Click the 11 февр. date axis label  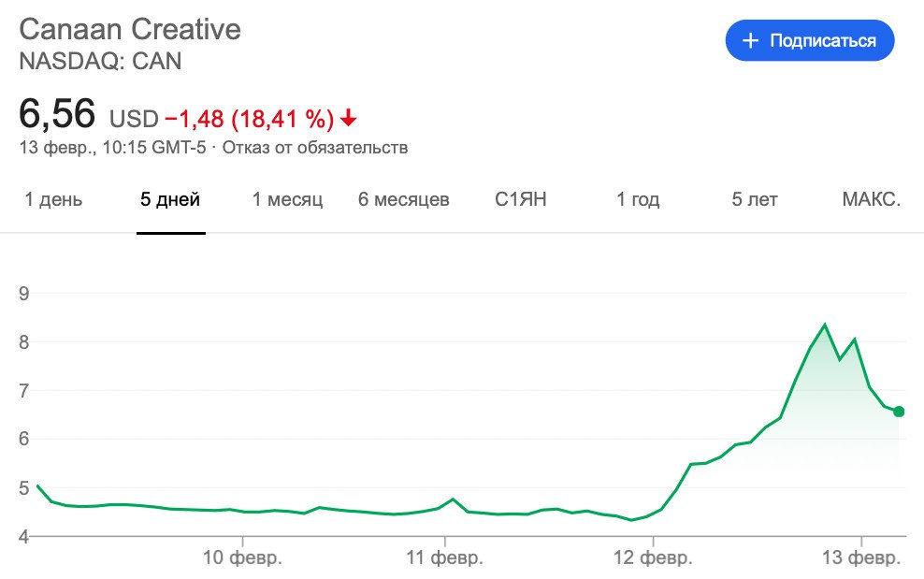coord(445,558)
